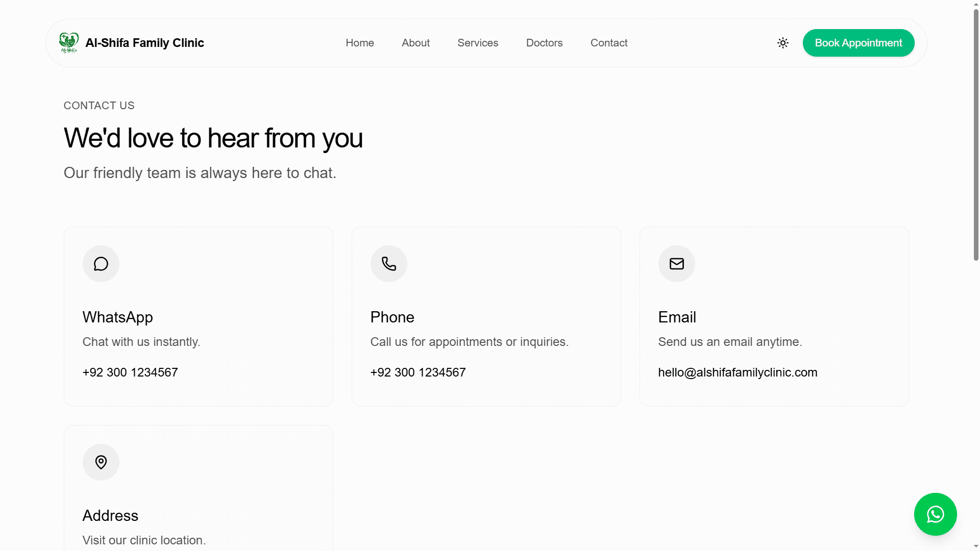Click the Address map pin icon

101,462
